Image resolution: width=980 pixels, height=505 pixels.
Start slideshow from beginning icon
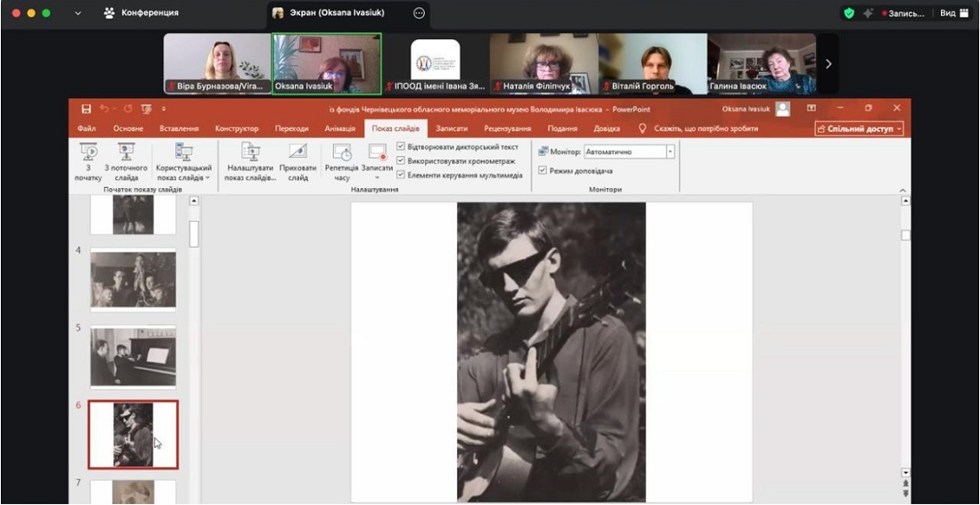[88, 153]
